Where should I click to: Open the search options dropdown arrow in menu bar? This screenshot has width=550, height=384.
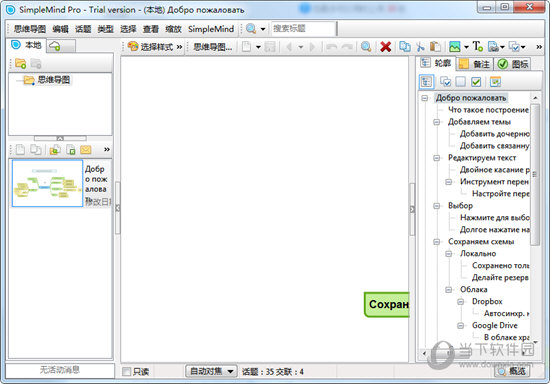tap(263, 29)
